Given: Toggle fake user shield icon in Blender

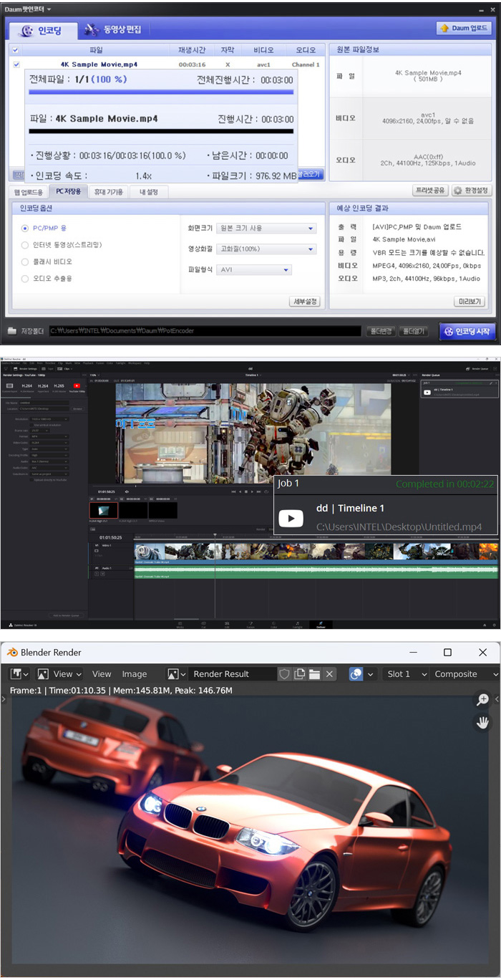Looking at the screenshot, I should (x=285, y=674).
